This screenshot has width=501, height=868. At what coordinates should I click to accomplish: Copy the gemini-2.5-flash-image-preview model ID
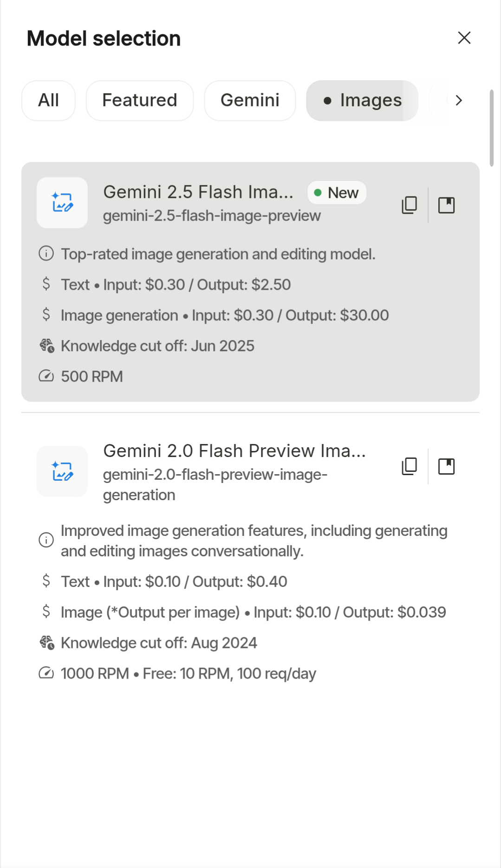pos(409,205)
